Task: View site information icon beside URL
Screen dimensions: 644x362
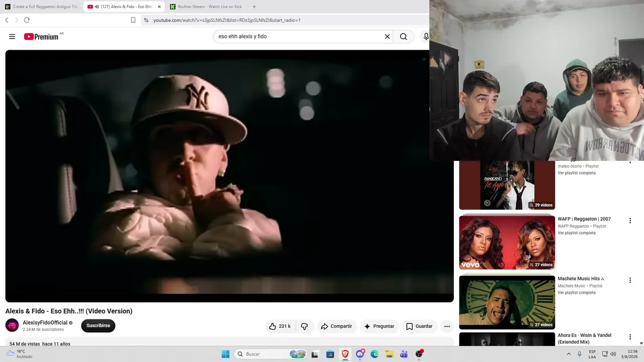Action: click(146, 20)
